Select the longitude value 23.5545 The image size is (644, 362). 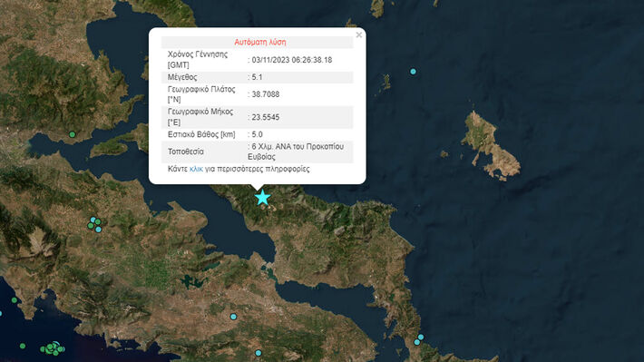click(x=266, y=117)
